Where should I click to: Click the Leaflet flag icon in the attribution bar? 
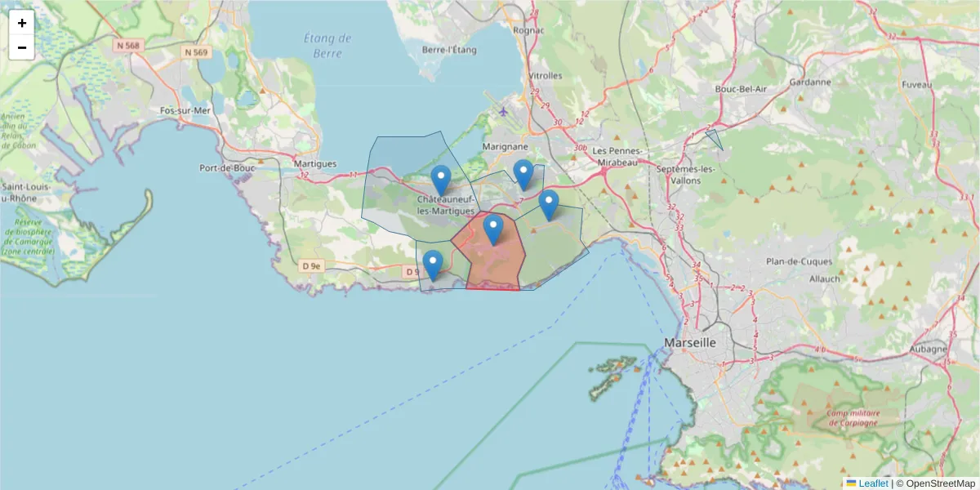[x=852, y=483]
